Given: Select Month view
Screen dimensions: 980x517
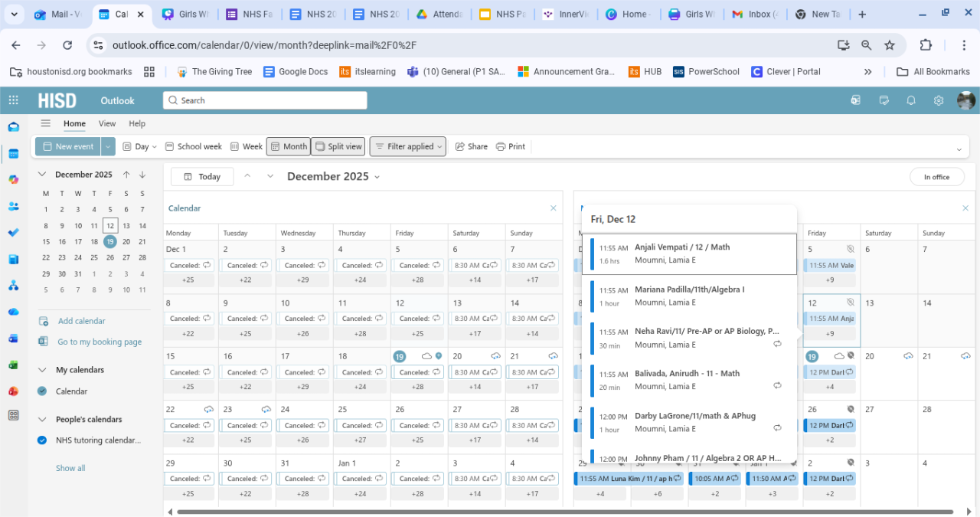Looking at the screenshot, I should click(288, 146).
